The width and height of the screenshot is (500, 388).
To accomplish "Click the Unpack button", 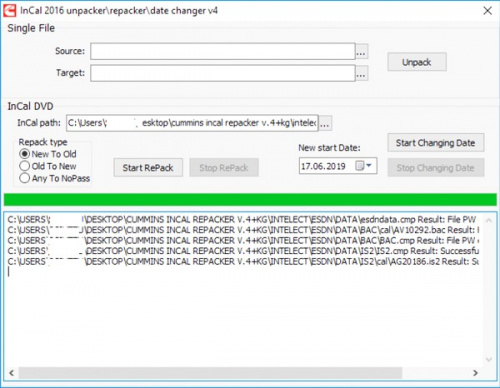I will (417, 62).
